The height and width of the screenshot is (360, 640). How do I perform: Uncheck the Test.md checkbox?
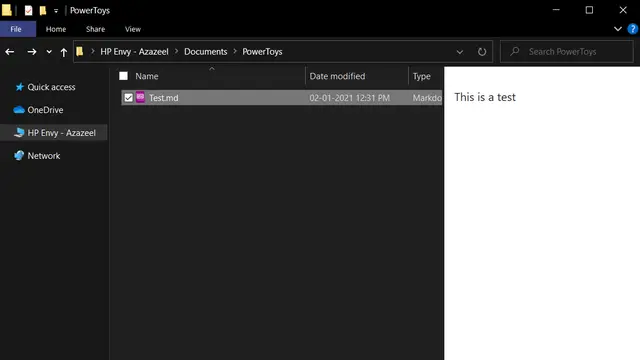[129, 98]
